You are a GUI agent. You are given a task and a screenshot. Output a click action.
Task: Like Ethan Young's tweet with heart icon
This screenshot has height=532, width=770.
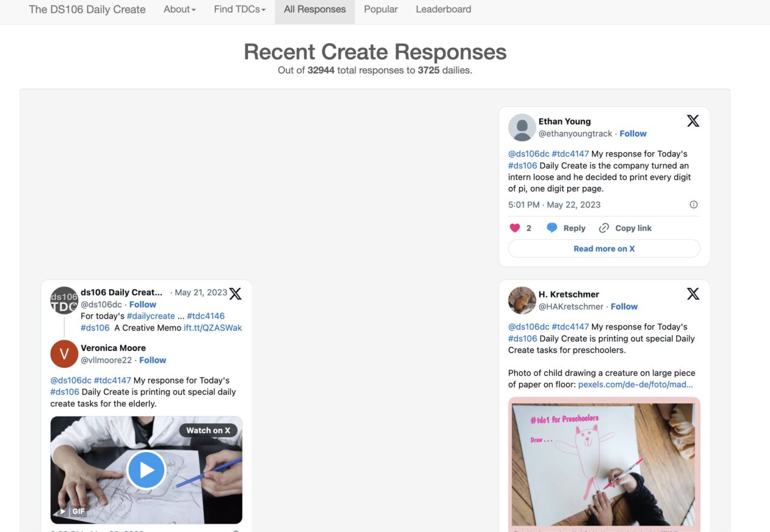pyautogui.click(x=515, y=228)
